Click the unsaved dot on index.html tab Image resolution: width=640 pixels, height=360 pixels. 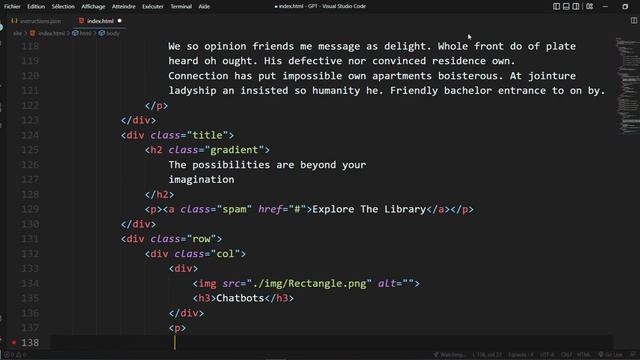pyautogui.click(x=120, y=21)
